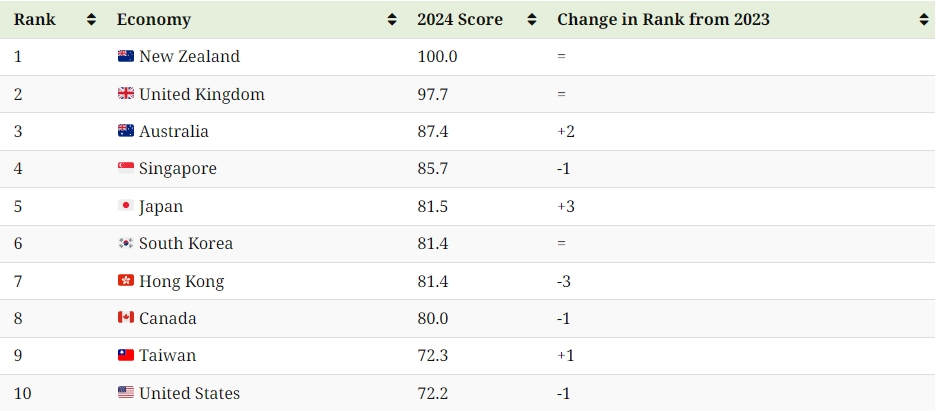Select Japan's +3 rank change cell
The image size is (936, 414).
pos(566,206)
